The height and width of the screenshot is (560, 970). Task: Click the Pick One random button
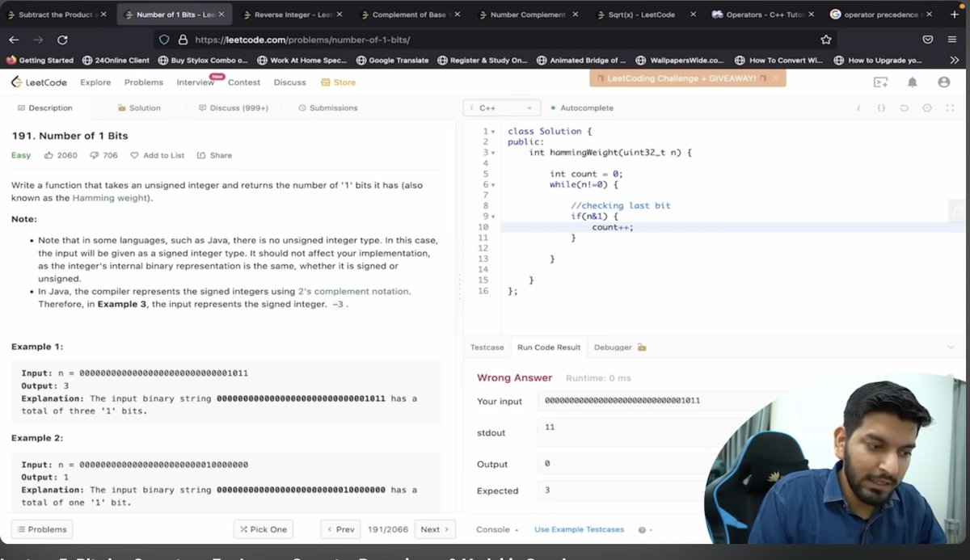(264, 529)
